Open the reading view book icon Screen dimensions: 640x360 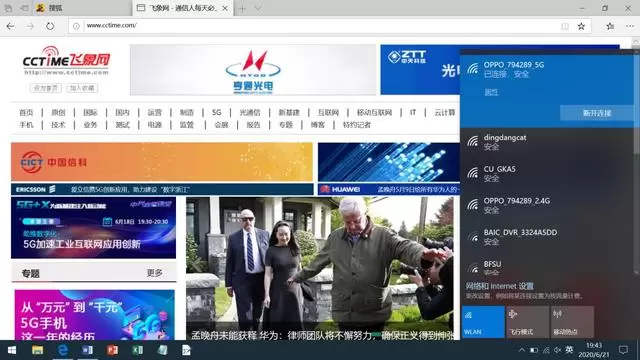coord(565,26)
